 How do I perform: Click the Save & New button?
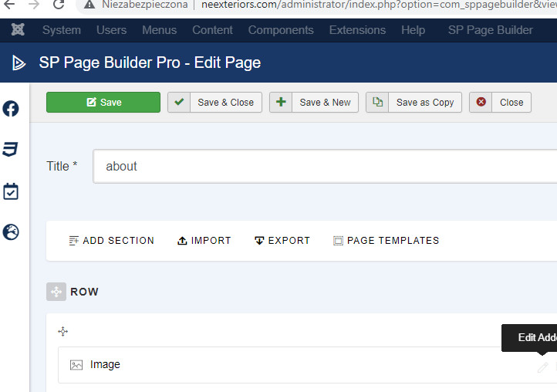(314, 103)
